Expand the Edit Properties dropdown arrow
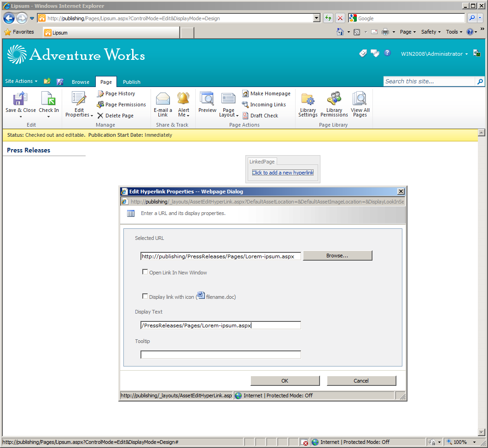 (x=92, y=116)
